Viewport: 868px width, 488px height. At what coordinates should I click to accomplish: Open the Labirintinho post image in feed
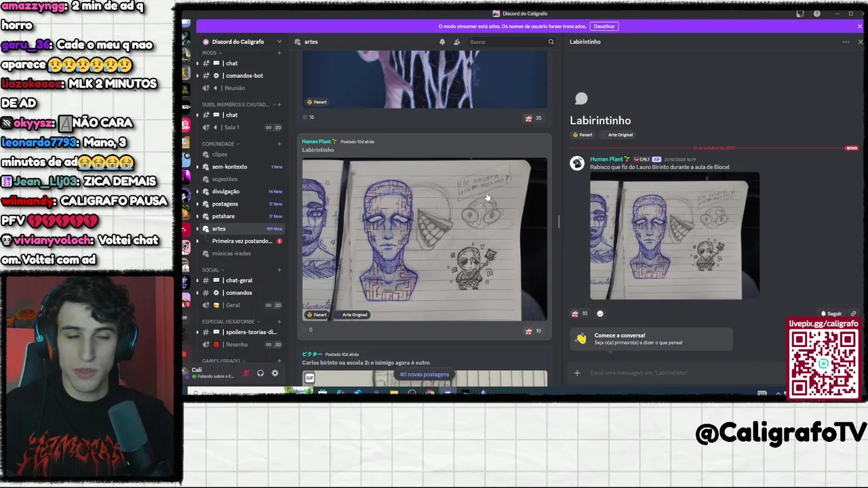tap(425, 239)
